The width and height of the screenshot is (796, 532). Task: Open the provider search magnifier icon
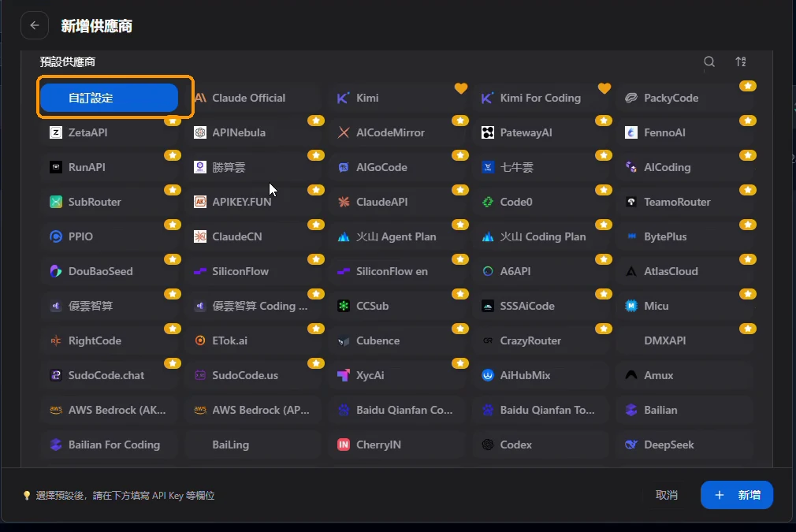coord(709,62)
